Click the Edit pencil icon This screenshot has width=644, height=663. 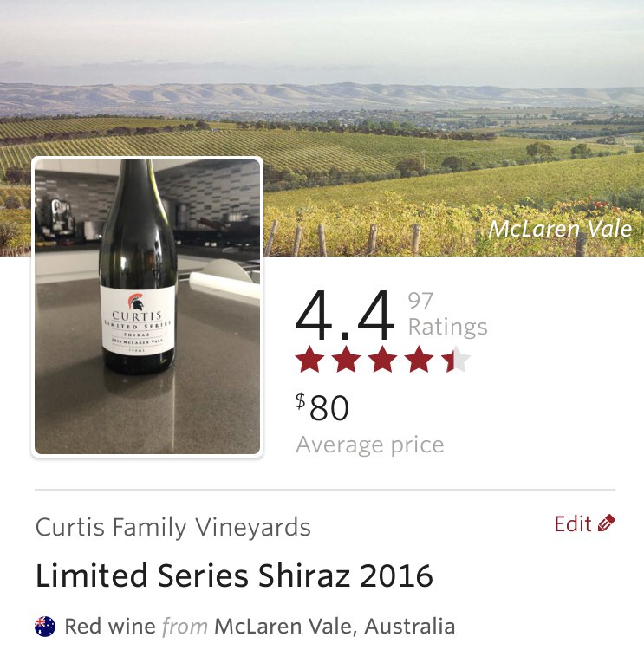(607, 523)
